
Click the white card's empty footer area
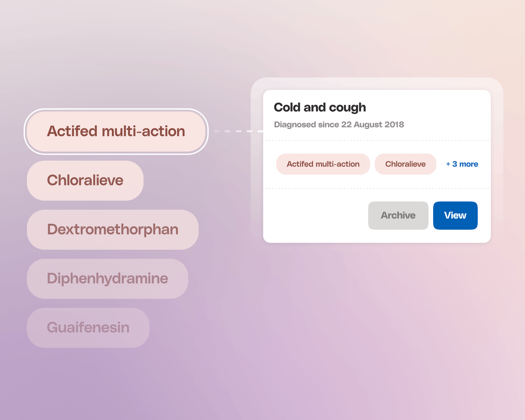pos(315,216)
